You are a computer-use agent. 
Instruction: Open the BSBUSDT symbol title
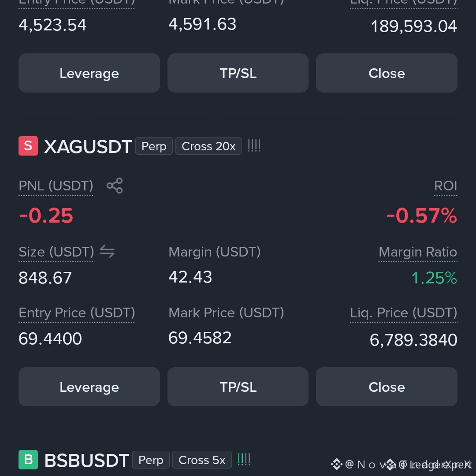point(87,460)
